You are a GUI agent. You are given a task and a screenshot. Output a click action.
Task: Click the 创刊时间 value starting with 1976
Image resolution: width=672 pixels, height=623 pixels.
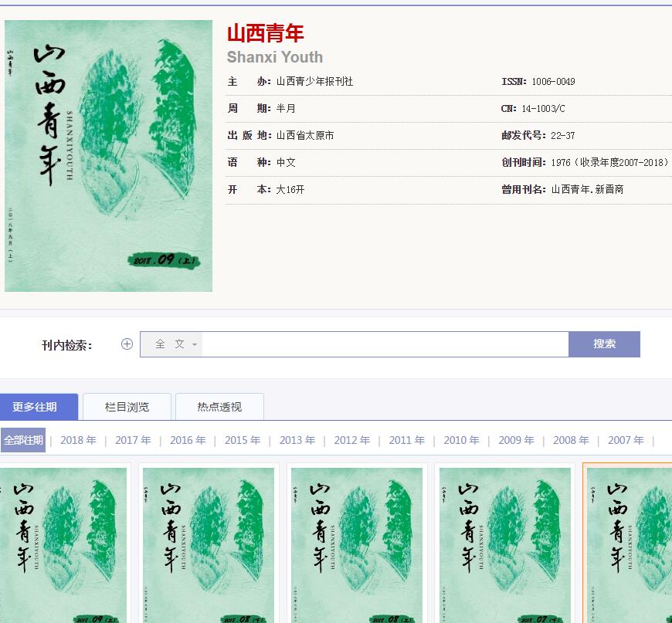click(609, 162)
